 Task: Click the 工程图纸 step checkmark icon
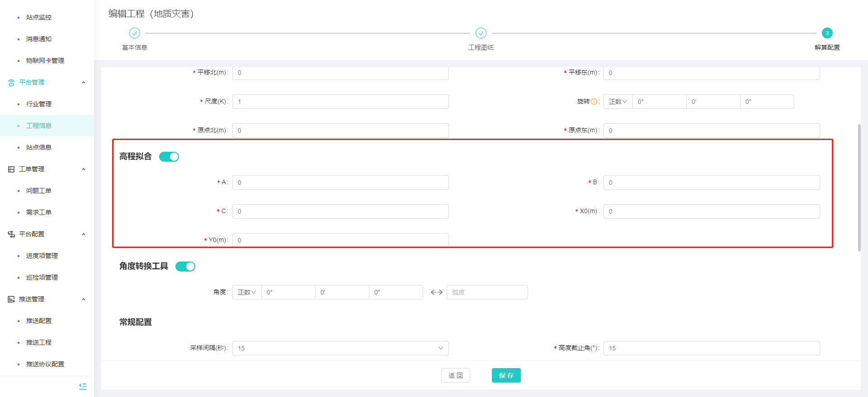coord(481,33)
